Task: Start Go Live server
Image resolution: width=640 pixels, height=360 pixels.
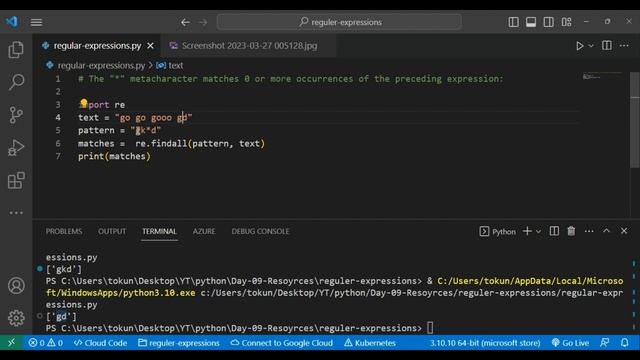Action: pyautogui.click(x=570, y=343)
